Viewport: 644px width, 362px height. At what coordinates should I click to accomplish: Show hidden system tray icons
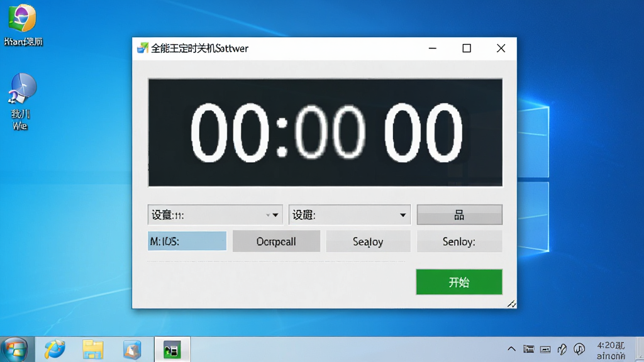(x=511, y=349)
